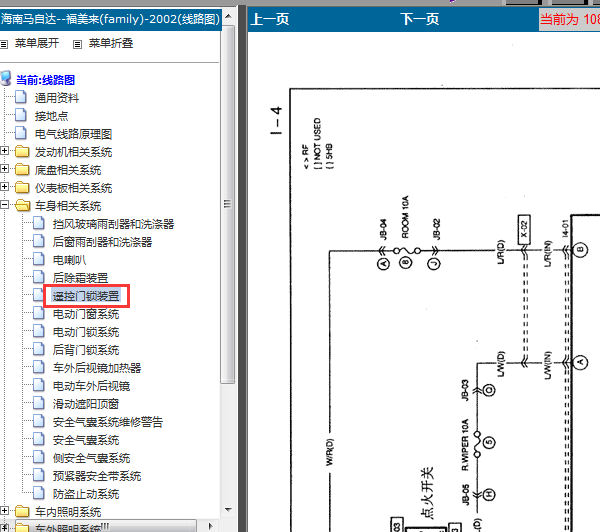
Task: Select 预紧器安全带系统 tree entry
Action: pos(97,476)
